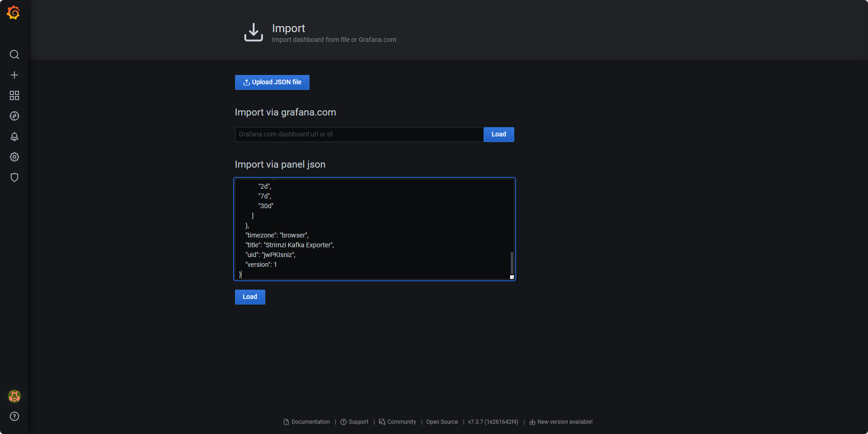Click the v7.3.7 version footer link

pos(493,422)
